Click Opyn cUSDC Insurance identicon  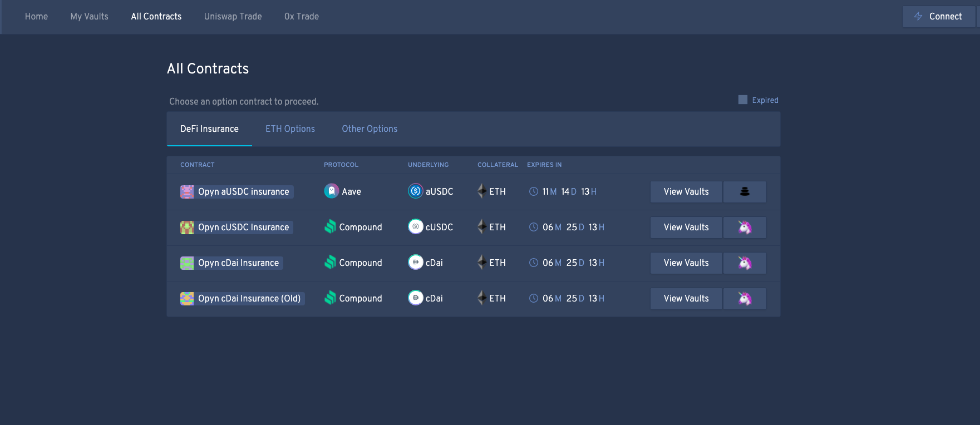click(187, 228)
